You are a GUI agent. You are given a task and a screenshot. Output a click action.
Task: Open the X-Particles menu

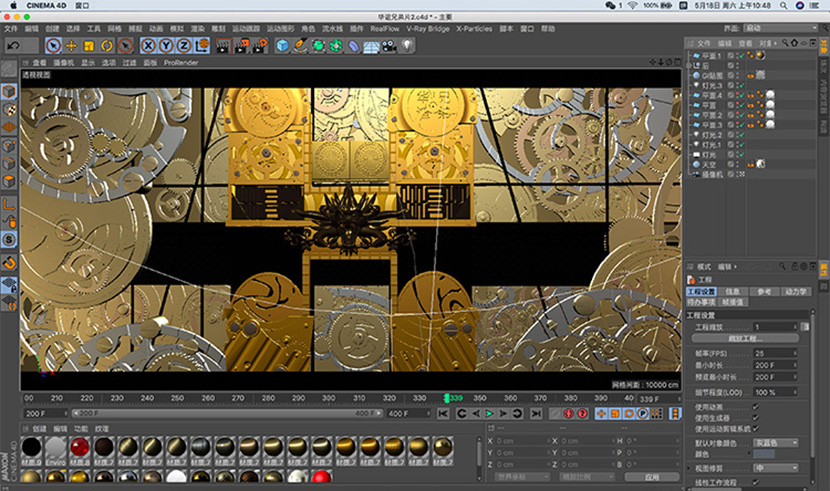pos(474,29)
